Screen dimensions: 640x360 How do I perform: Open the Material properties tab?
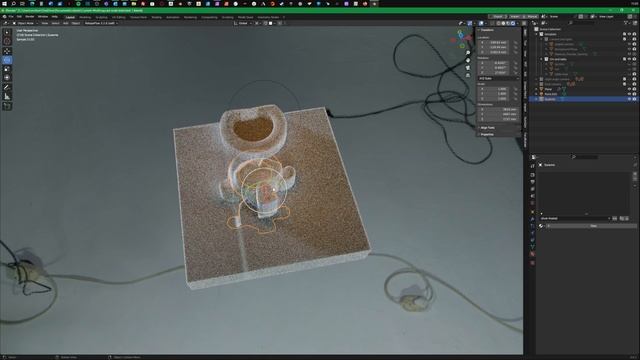pyautogui.click(x=532, y=254)
